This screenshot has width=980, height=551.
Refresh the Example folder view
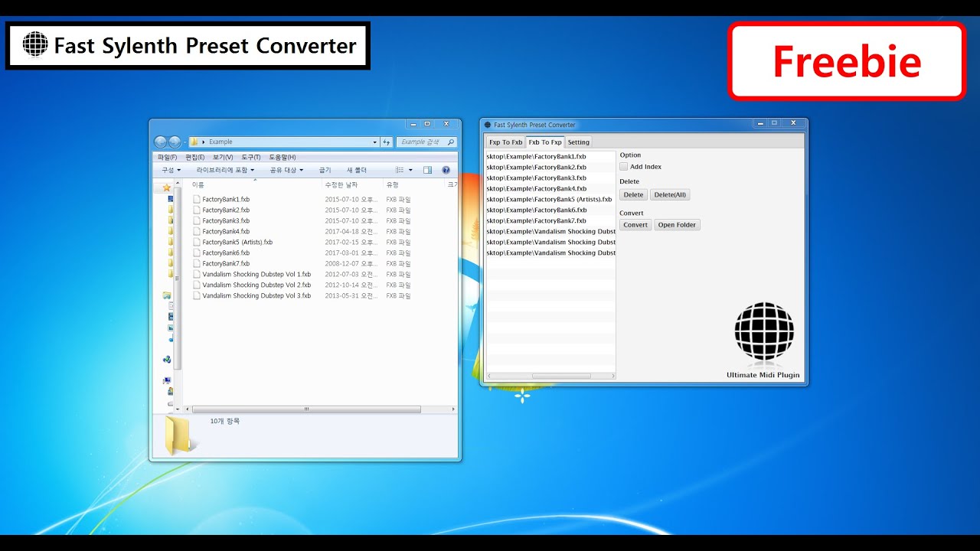387,142
